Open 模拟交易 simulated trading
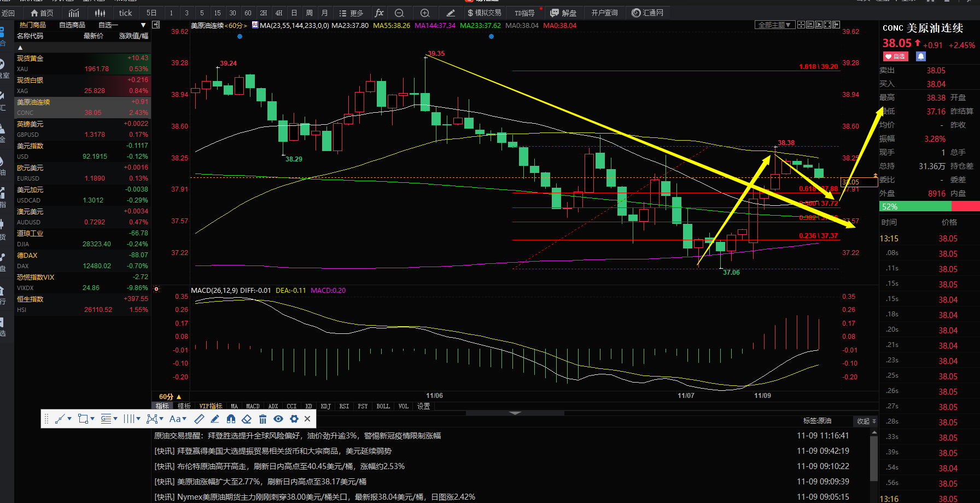The image size is (980, 503). pyautogui.click(x=484, y=13)
